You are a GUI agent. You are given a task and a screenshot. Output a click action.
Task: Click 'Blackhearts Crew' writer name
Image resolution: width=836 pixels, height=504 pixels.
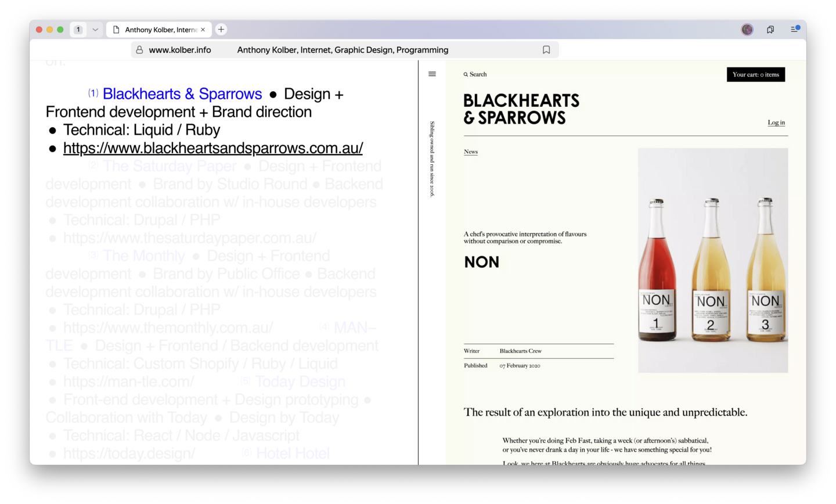521,351
